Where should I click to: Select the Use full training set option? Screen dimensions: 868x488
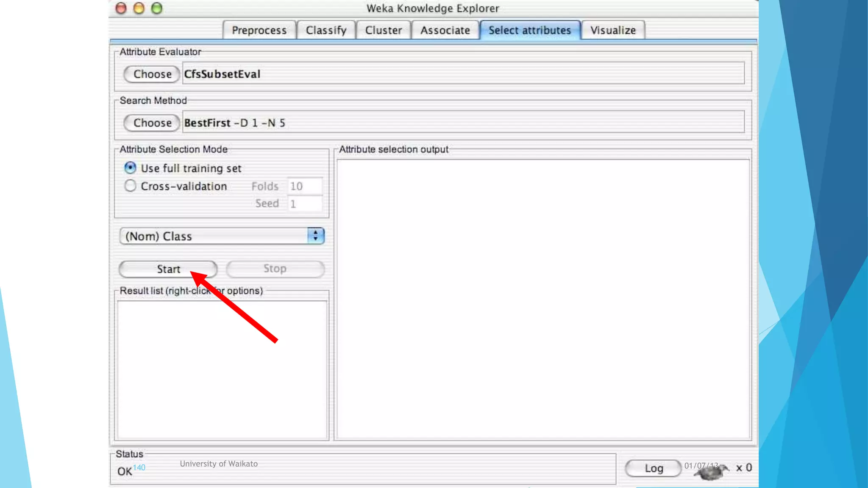point(130,168)
